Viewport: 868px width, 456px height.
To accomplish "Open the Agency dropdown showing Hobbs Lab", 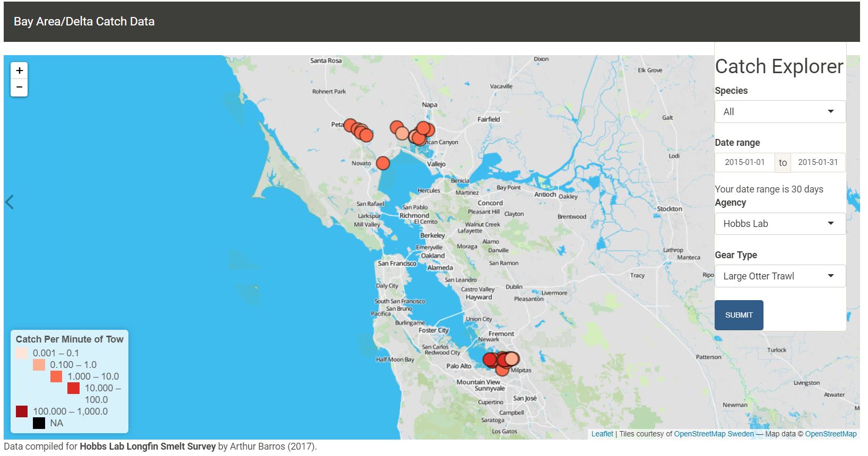I will pos(780,224).
